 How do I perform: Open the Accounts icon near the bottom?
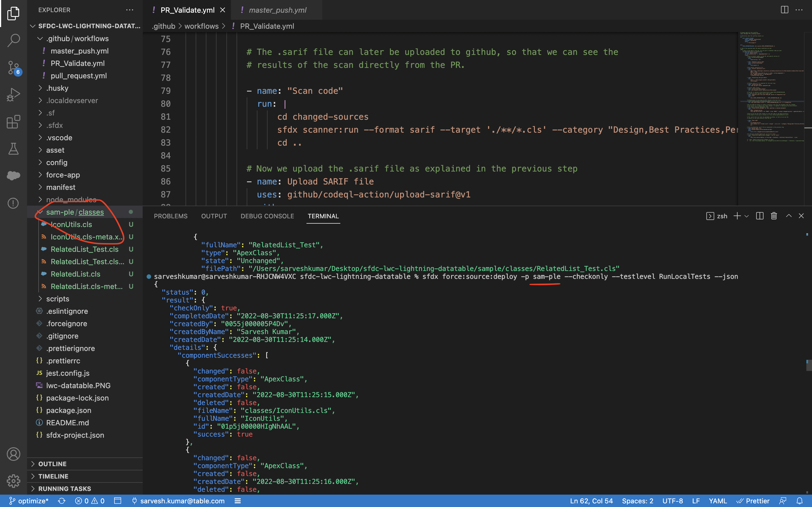(x=14, y=454)
